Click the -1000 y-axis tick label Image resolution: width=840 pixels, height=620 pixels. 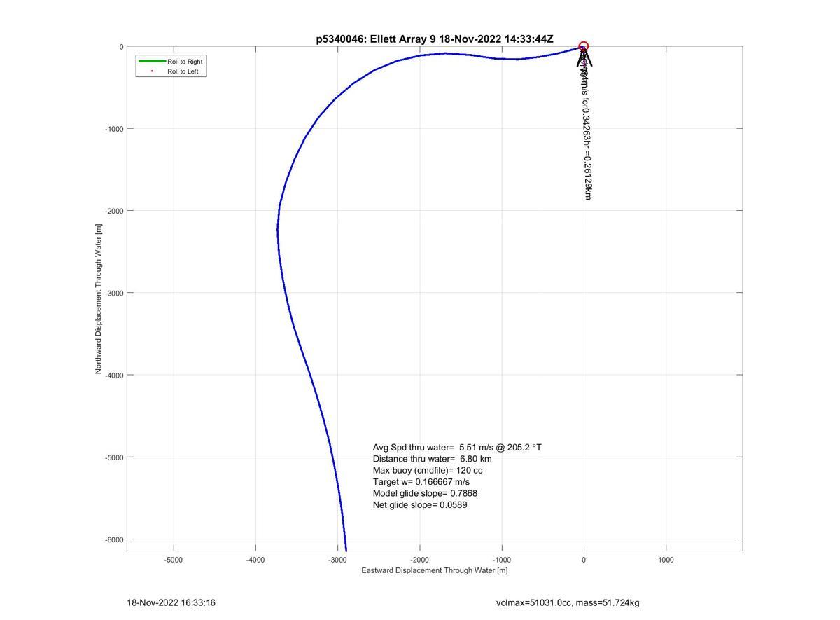[114, 129]
